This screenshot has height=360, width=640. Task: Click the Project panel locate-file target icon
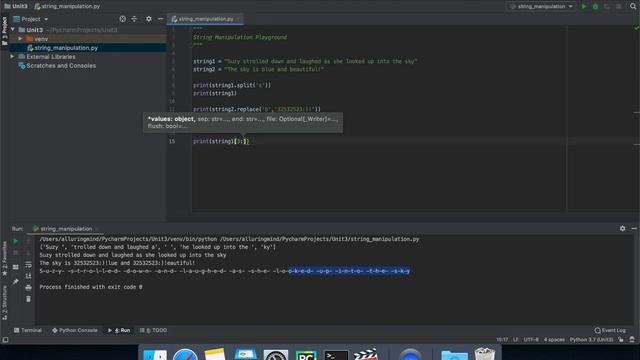click(122, 19)
